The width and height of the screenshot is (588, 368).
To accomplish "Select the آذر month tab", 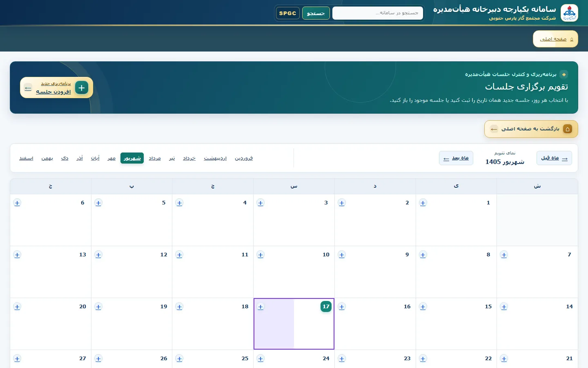I will pos(80,158).
